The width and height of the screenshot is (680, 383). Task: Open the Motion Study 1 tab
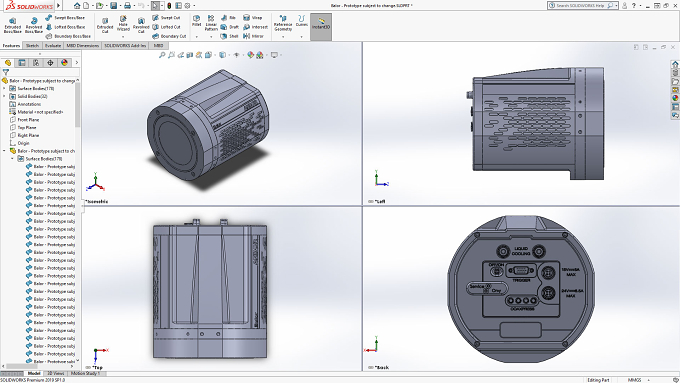(85, 373)
